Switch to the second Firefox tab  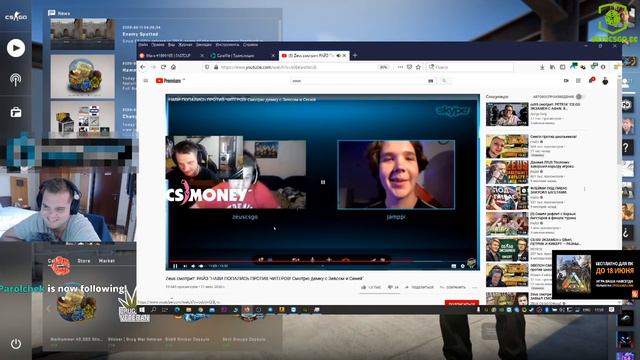(x=242, y=56)
